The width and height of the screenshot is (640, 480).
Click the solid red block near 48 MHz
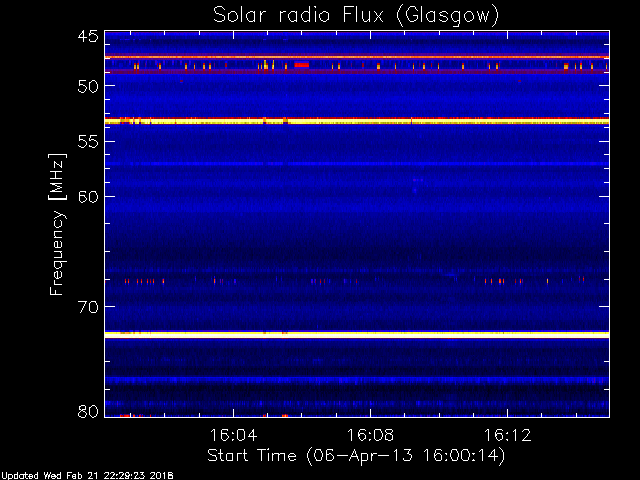[302, 65]
